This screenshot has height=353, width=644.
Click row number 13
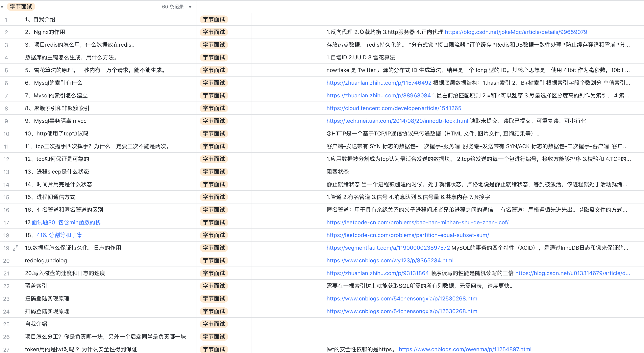tap(6, 172)
